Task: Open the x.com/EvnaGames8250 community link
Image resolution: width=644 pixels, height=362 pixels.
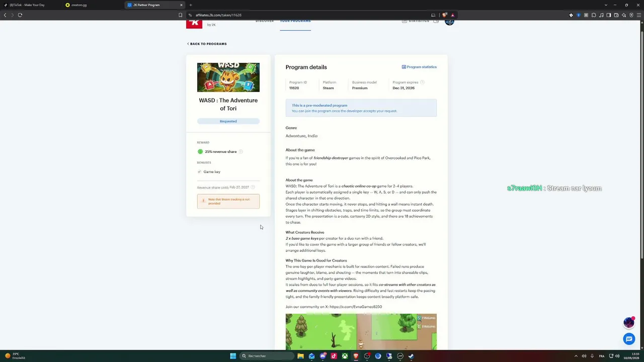Action: (x=356, y=307)
